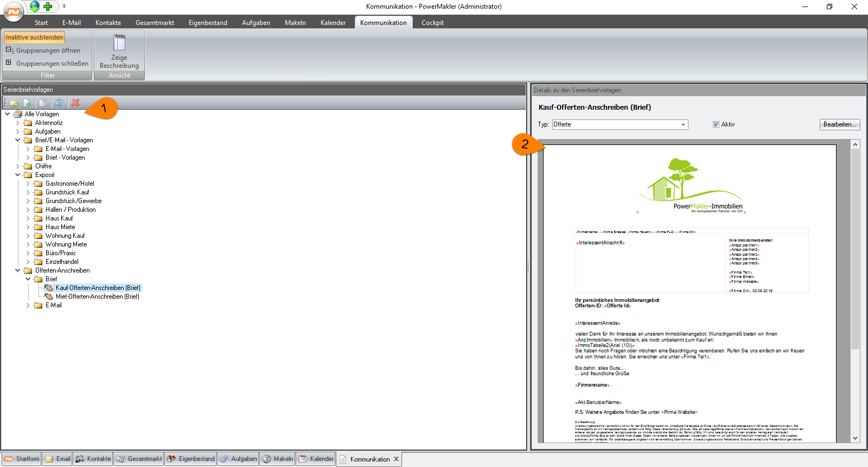Expand the Aktennotiz folder
Screen dimensions: 868x467
coord(18,123)
